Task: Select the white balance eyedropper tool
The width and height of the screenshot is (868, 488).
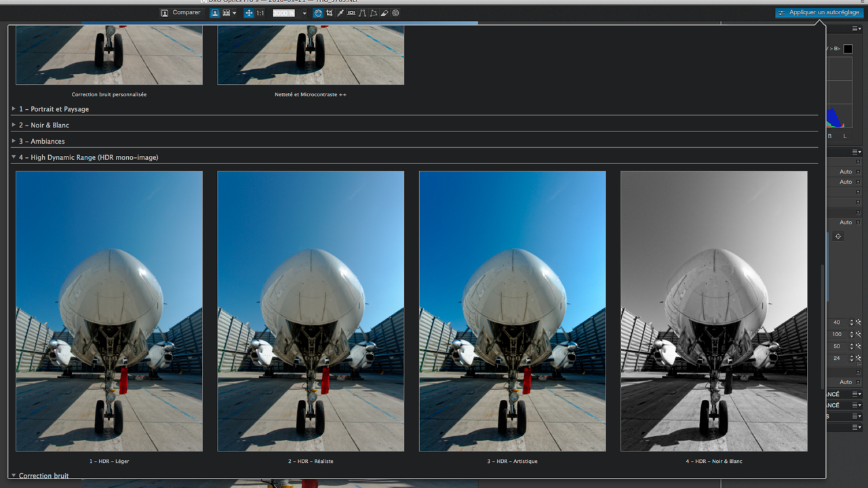Action: tap(340, 13)
